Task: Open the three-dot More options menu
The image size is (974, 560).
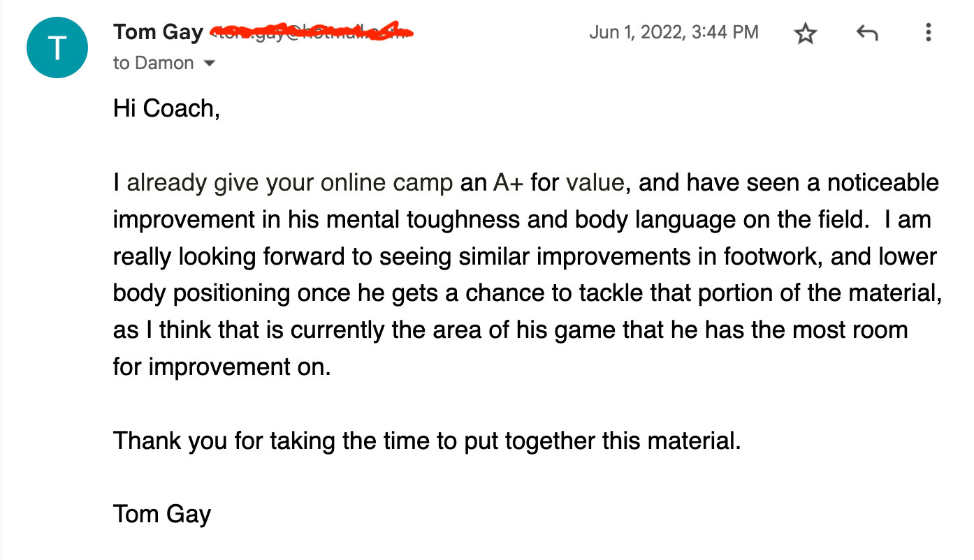Action: point(928,33)
